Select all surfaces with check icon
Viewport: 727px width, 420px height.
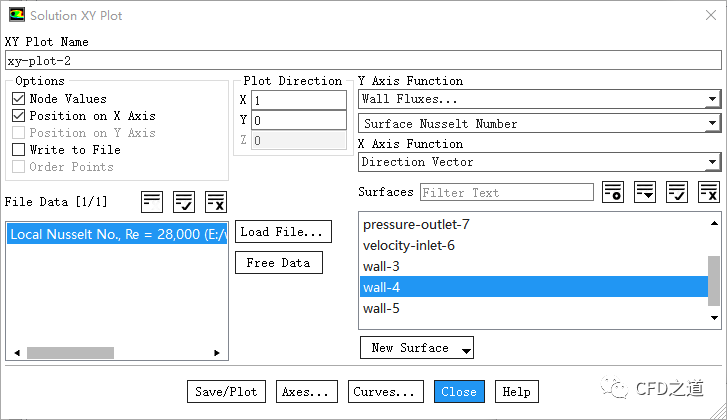677,192
